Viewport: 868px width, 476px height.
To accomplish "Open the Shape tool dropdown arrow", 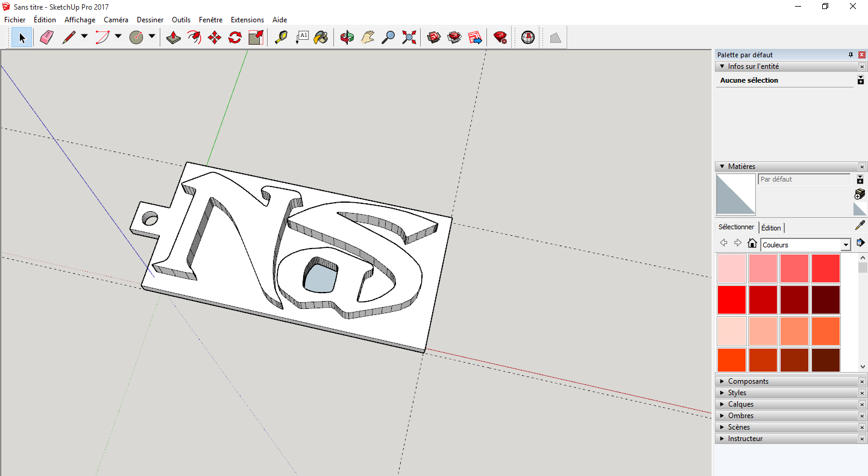I will pos(152,37).
